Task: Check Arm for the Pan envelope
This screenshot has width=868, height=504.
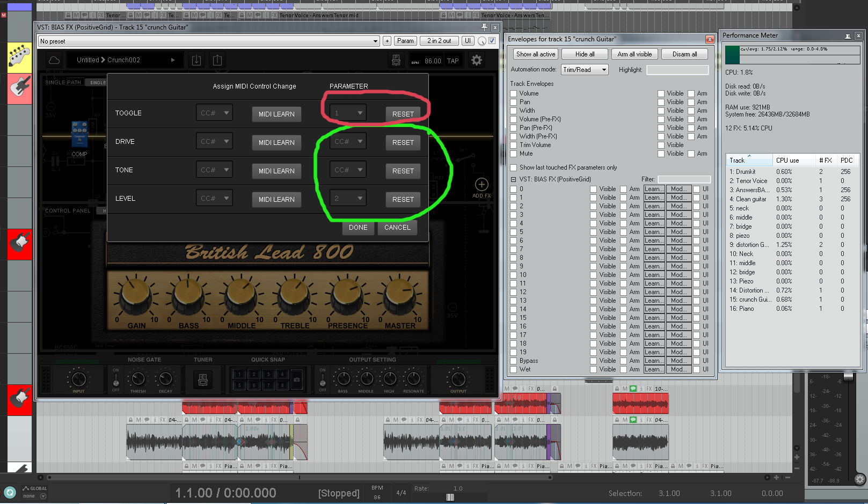Action: click(691, 102)
